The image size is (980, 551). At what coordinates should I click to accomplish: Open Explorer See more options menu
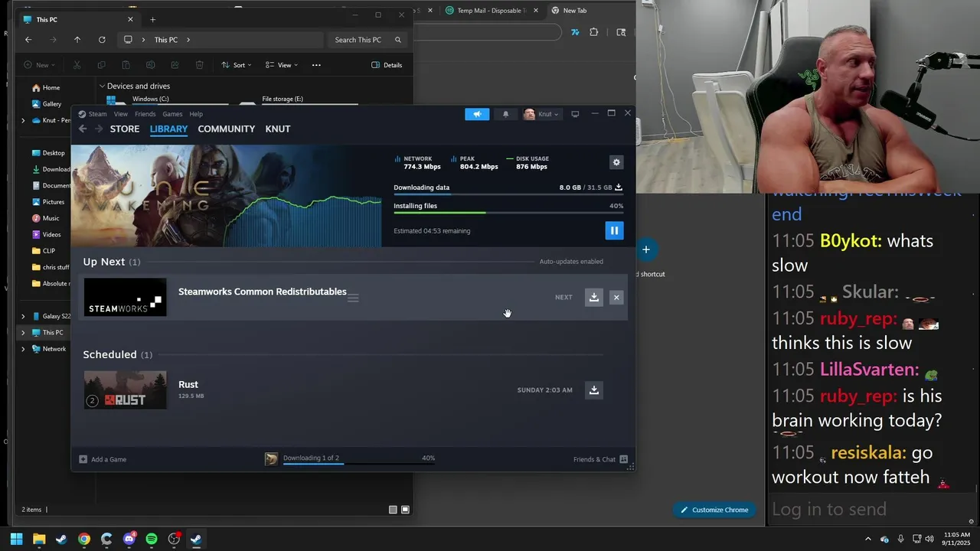click(x=316, y=65)
